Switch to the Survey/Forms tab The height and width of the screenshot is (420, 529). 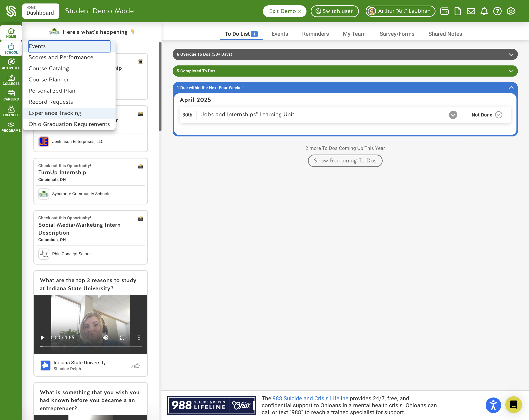(397, 34)
